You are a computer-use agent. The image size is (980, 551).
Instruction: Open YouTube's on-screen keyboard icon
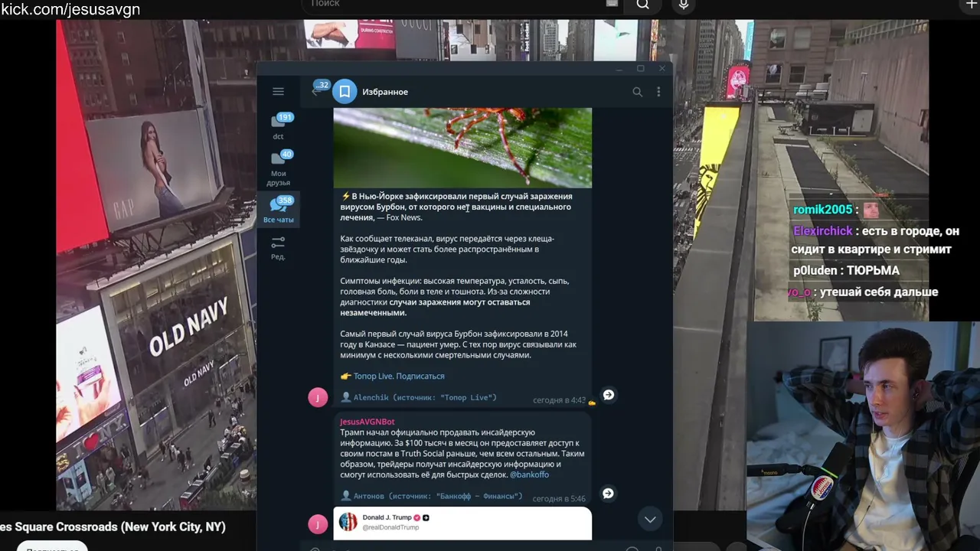[x=612, y=4]
